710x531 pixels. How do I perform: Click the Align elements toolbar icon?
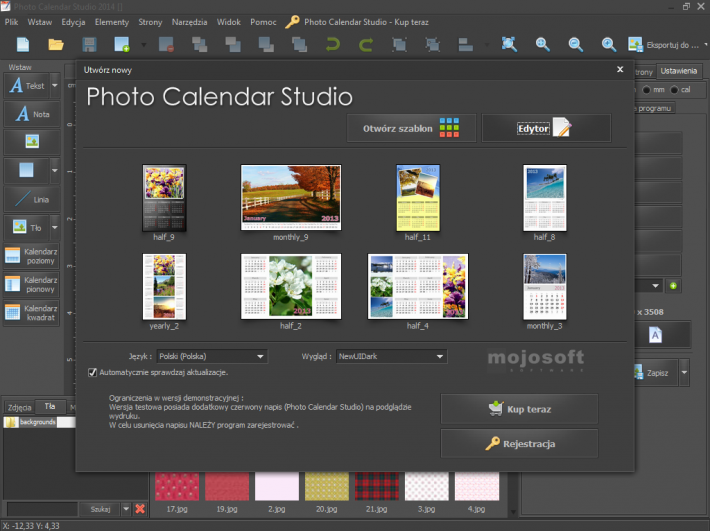click(x=465, y=45)
